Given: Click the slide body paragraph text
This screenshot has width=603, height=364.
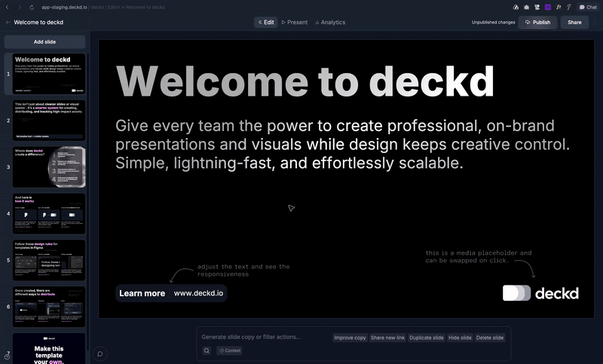Looking at the screenshot, I should (x=342, y=144).
